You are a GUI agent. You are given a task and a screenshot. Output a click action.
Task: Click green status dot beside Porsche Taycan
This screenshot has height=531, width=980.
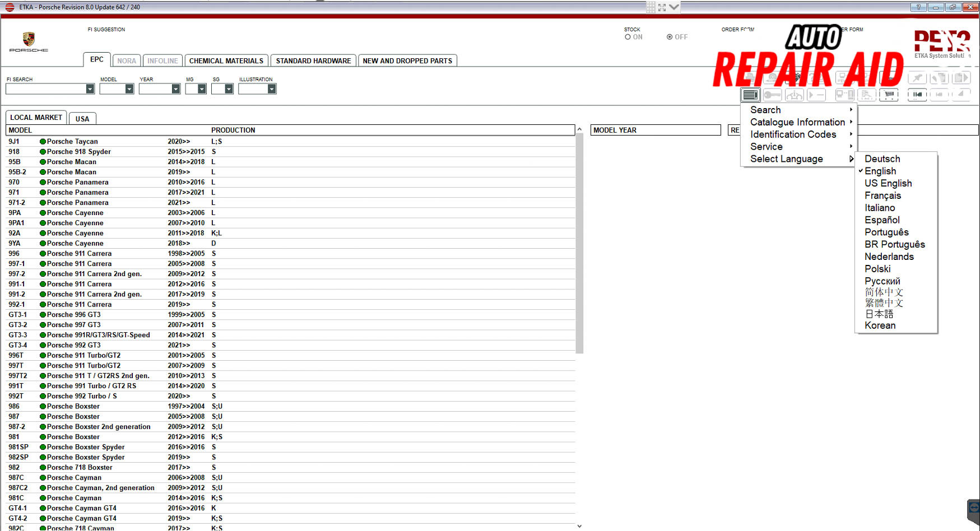click(x=43, y=142)
